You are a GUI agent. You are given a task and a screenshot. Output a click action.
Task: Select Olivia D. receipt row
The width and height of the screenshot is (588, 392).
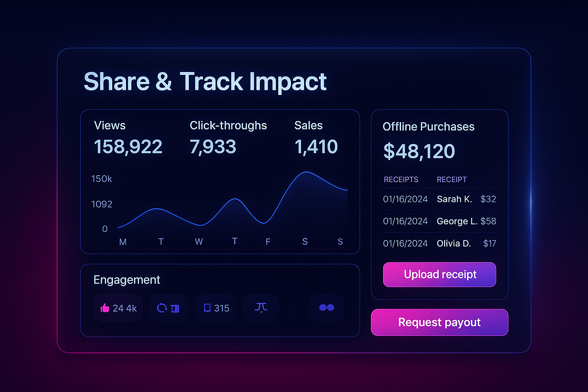pos(439,243)
